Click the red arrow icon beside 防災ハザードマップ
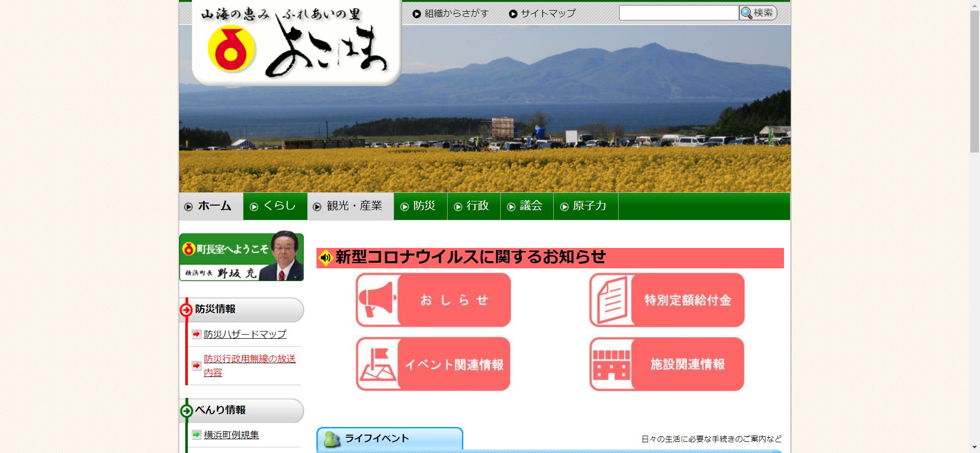The image size is (980, 453). pos(197,334)
